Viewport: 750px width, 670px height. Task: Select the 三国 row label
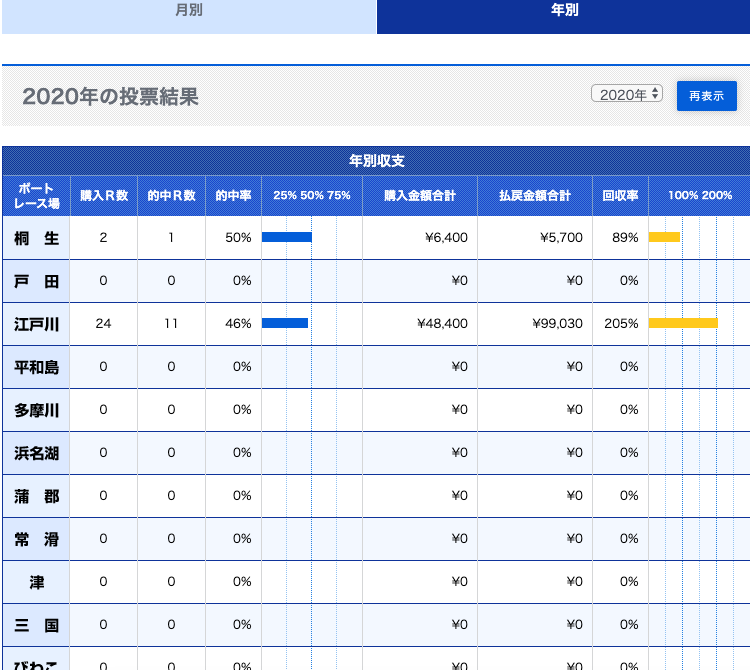click(x=36, y=626)
